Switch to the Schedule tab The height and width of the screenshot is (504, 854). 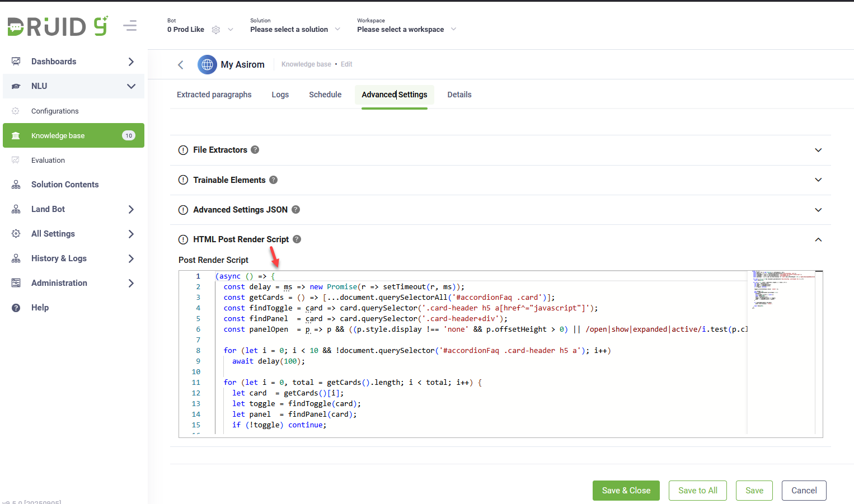click(x=325, y=95)
